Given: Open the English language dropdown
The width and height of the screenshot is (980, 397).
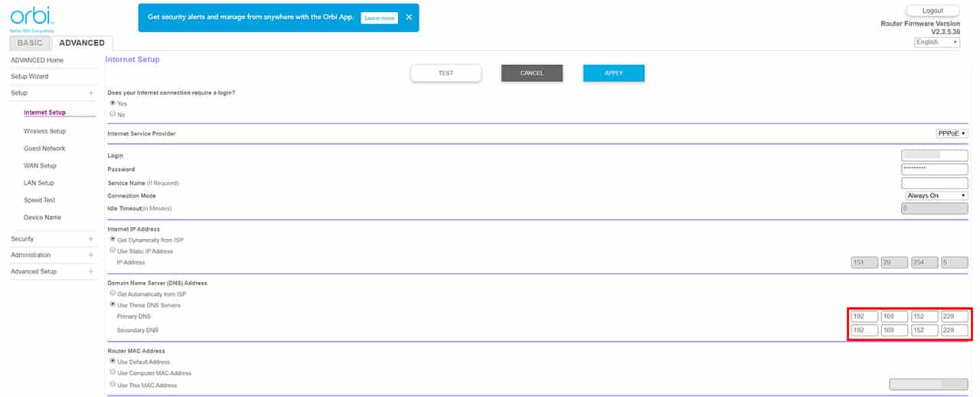Looking at the screenshot, I should click(936, 42).
